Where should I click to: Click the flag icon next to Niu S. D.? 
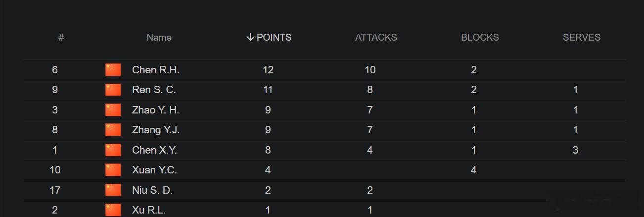pos(113,190)
